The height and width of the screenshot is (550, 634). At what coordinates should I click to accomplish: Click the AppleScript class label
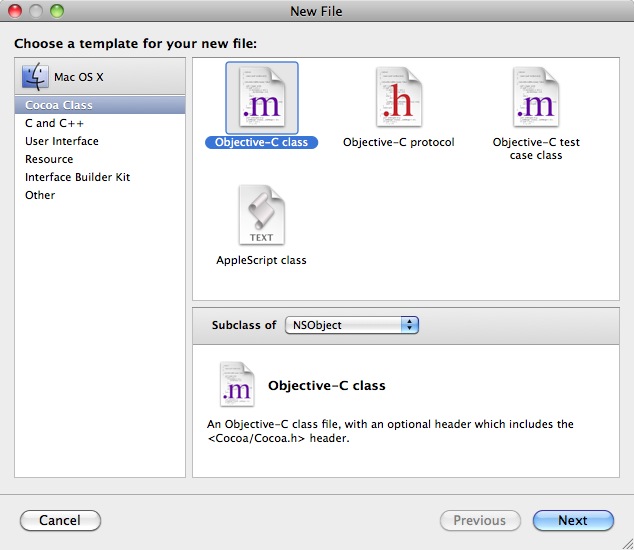click(261, 260)
